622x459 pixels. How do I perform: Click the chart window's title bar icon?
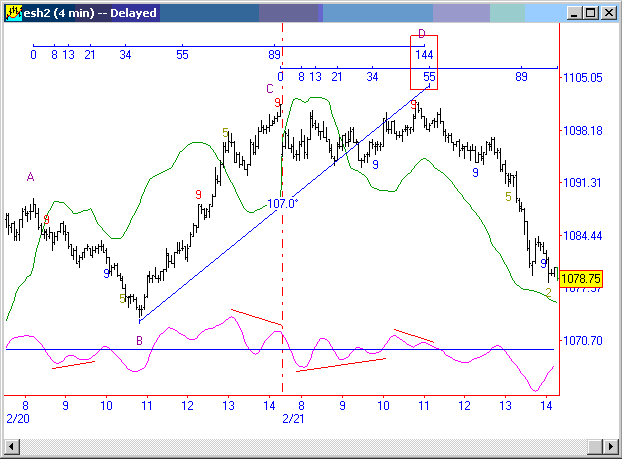pyautogui.click(x=11, y=13)
